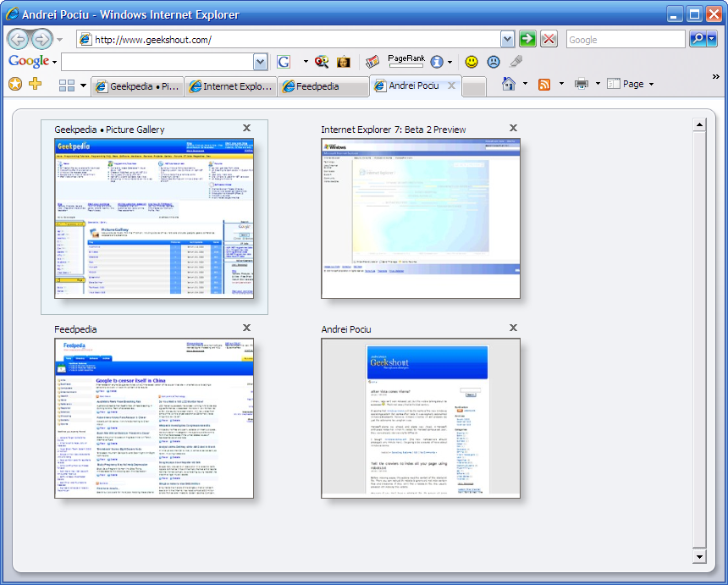The height and width of the screenshot is (585, 728).
Task: Click the blue frowning face vote icon
Action: [494, 61]
